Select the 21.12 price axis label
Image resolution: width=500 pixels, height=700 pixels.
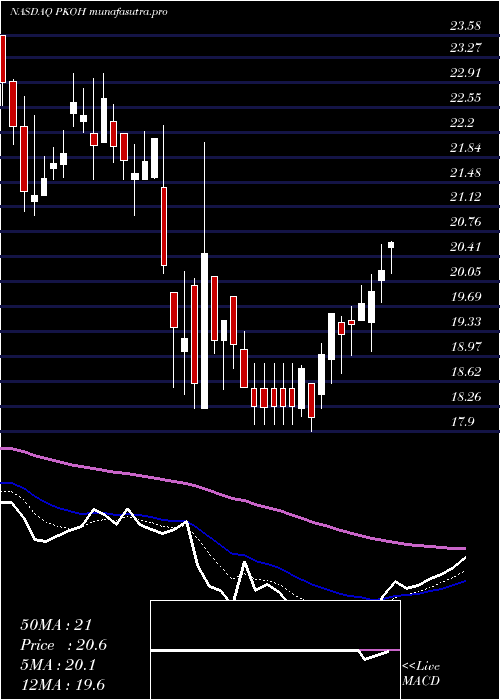click(465, 196)
